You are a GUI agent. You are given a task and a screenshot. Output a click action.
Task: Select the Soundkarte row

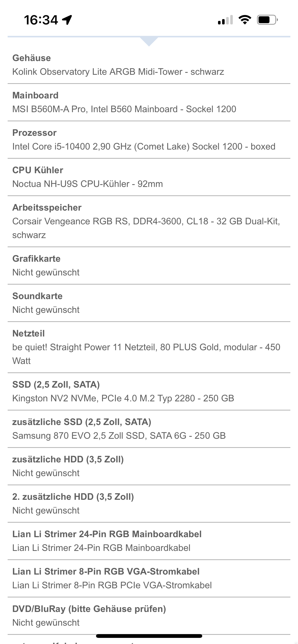[x=149, y=303]
